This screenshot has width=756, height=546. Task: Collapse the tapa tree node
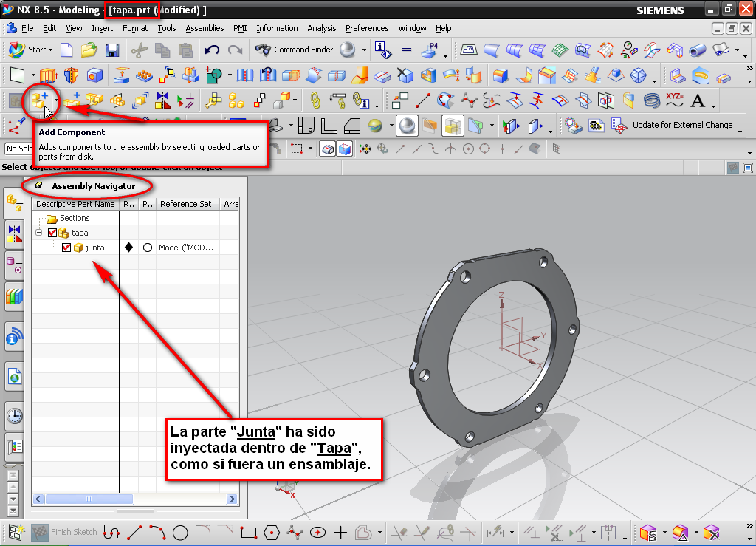[38, 233]
